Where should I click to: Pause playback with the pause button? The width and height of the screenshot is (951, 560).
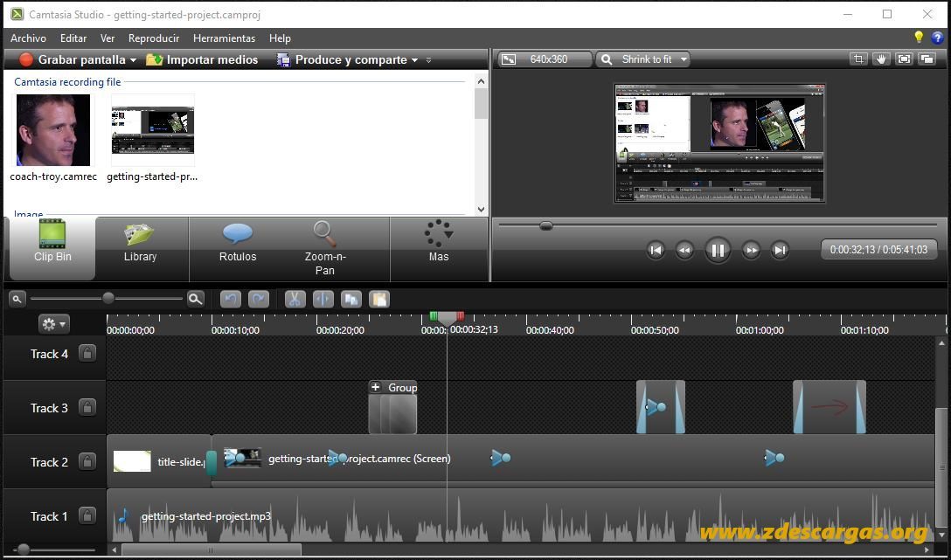pyautogui.click(x=718, y=250)
